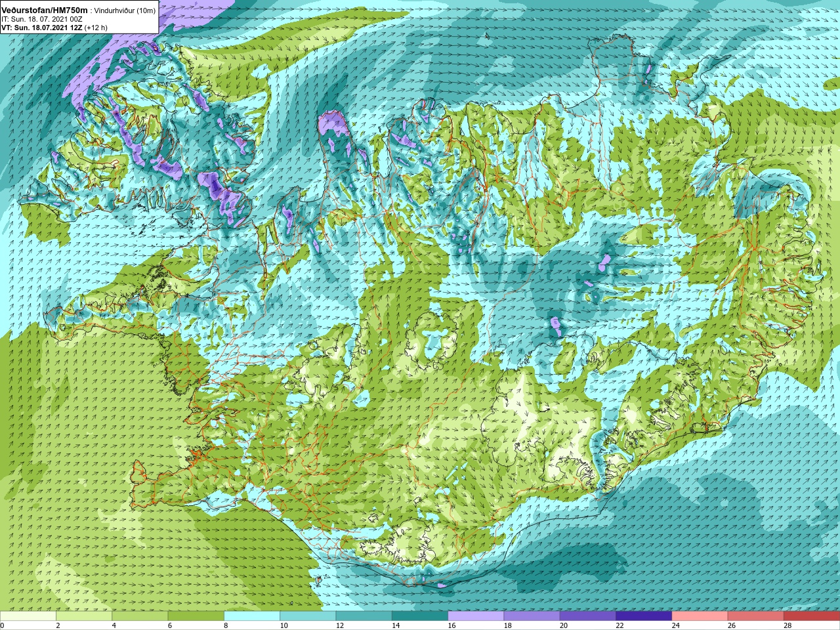The image size is (840, 630).
Task: Click the legend swatch between 14 and 16
Action: tap(420, 616)
